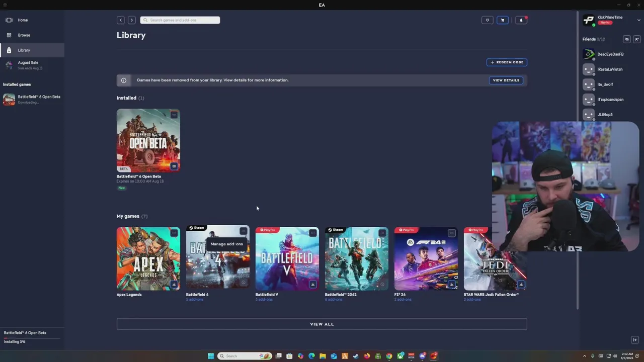644x362 pixels.
Task: Open Steam from the taskbar
Action: coord(356,356)
